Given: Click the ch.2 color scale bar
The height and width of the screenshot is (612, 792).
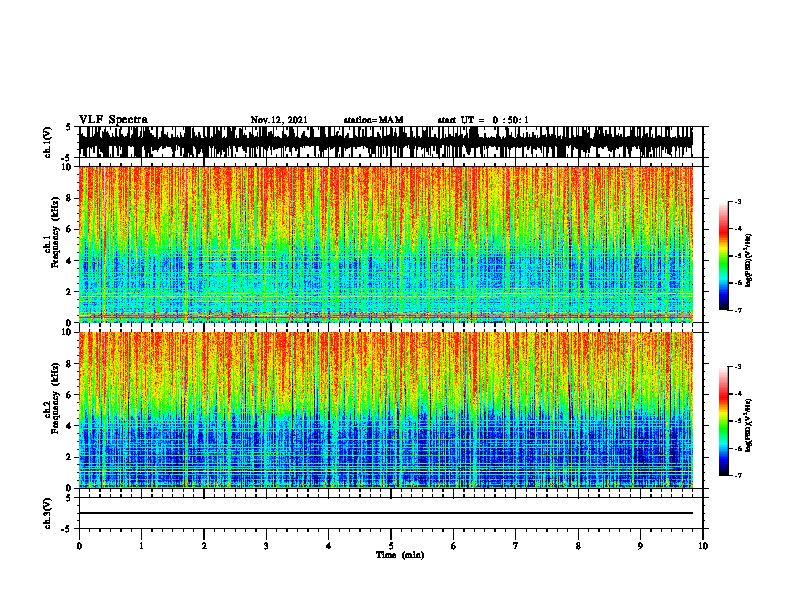Looking at the screenshot, I should (723, 421).
